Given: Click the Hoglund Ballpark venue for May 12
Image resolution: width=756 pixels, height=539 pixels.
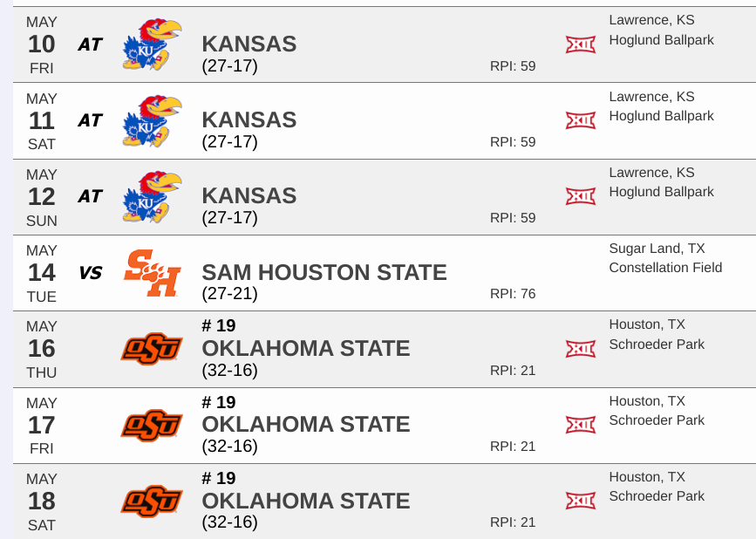Looking at the screenshot, I should click(661, 192).
